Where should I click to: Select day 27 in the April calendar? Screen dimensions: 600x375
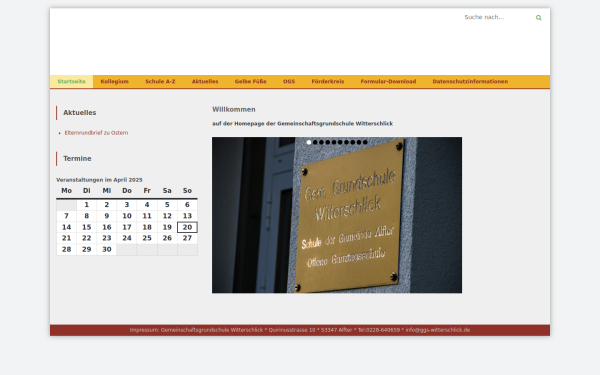pos(188,238)
